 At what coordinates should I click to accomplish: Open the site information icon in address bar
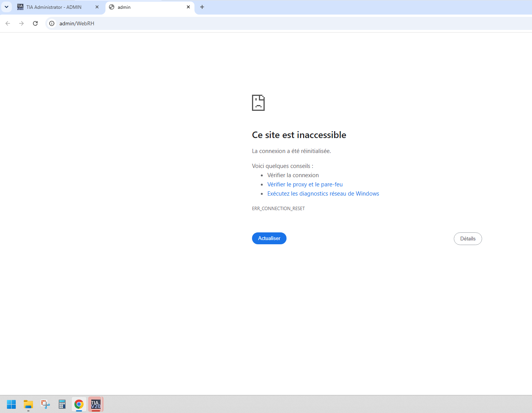(x=52, y=23)
